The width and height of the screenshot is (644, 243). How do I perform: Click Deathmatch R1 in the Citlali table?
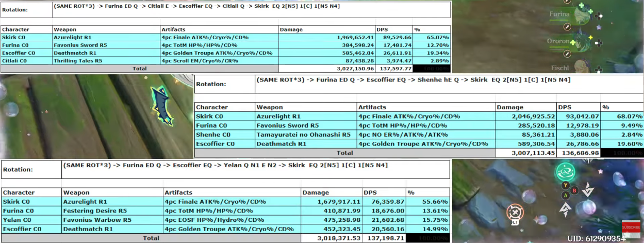[x=106, y=53]
